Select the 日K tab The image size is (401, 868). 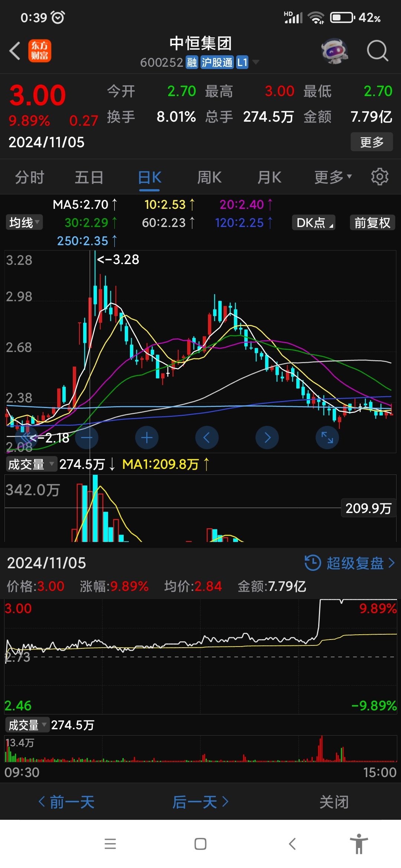coord(150,177)
